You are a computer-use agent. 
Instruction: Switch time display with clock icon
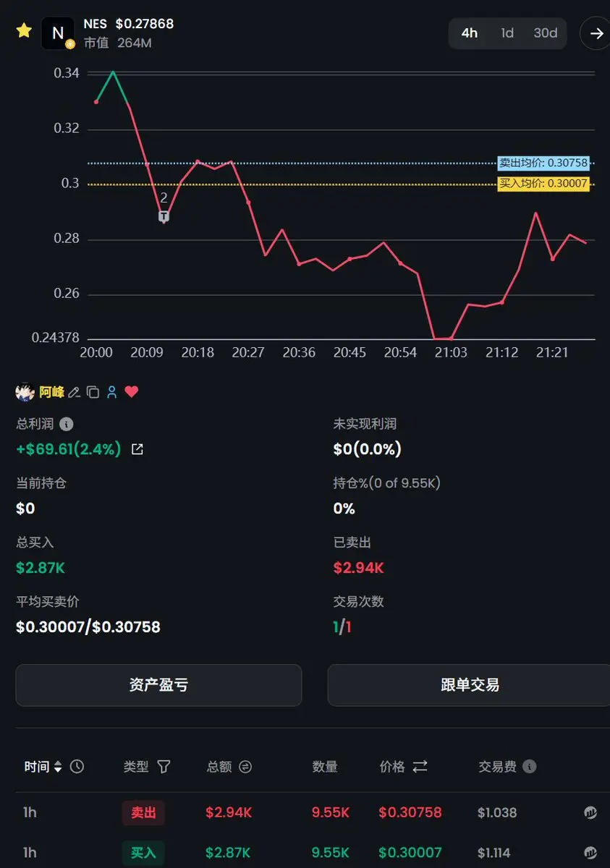click(77, 767)
